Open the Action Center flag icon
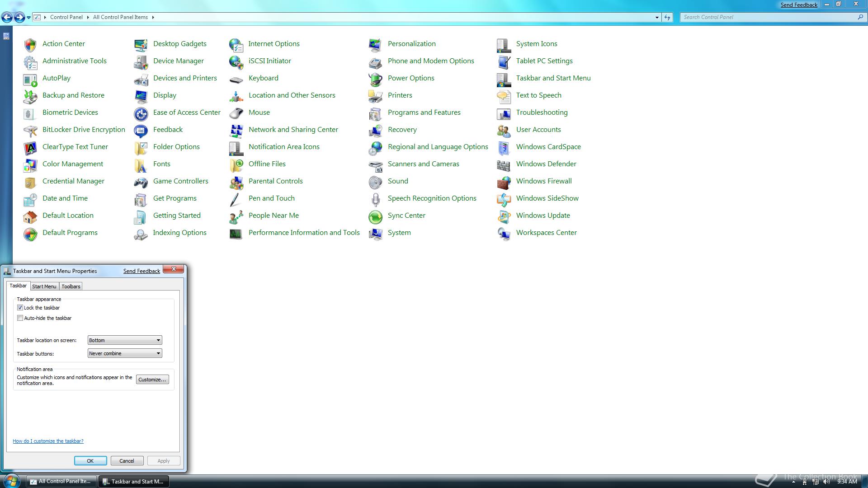 [30, 44]
